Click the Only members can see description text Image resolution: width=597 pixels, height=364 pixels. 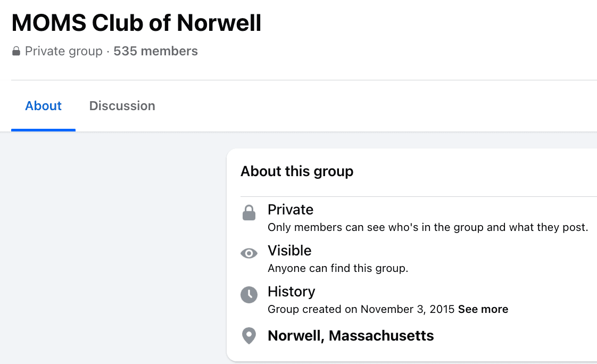[427, 227]
